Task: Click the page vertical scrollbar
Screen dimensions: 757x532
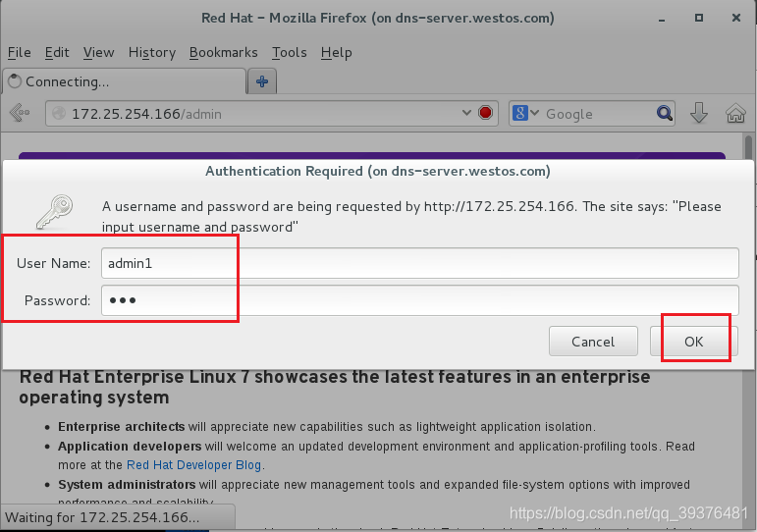Action: (748, 319)
